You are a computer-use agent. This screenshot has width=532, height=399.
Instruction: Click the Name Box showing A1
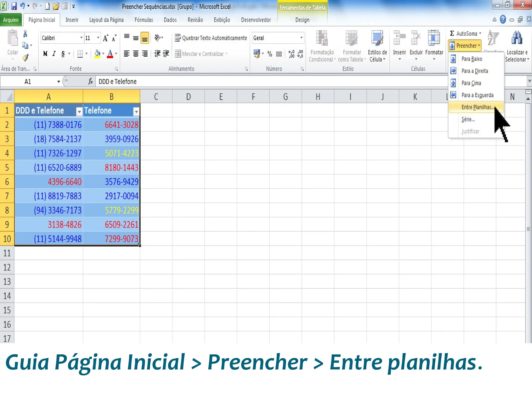coord(28,82)
